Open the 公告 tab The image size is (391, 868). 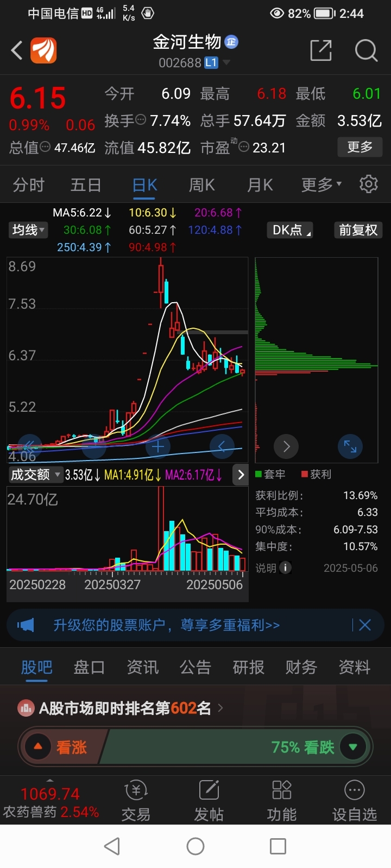pyautogui.click(x=195, y=667)
